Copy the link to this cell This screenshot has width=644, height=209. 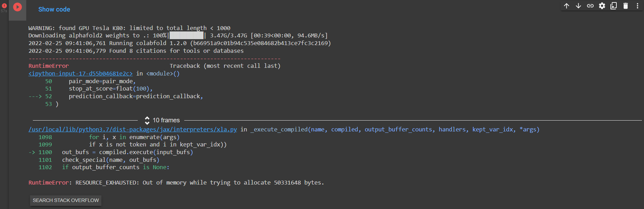(x=590, y=6)
